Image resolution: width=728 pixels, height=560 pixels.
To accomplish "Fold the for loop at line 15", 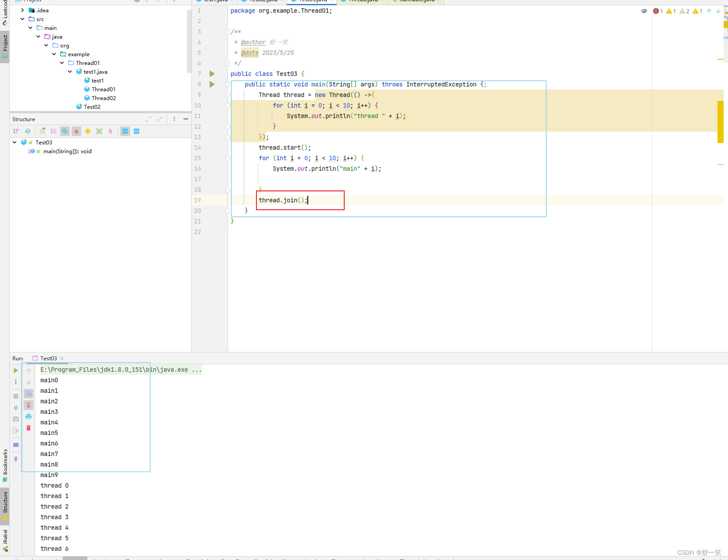I will click(x=227, y=158).
